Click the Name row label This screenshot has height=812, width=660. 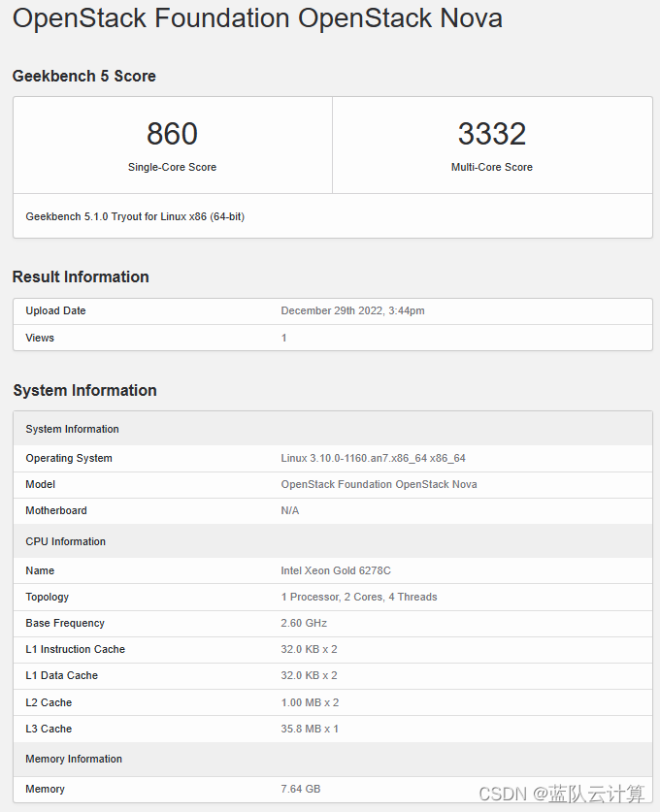(x=40, y=570)
